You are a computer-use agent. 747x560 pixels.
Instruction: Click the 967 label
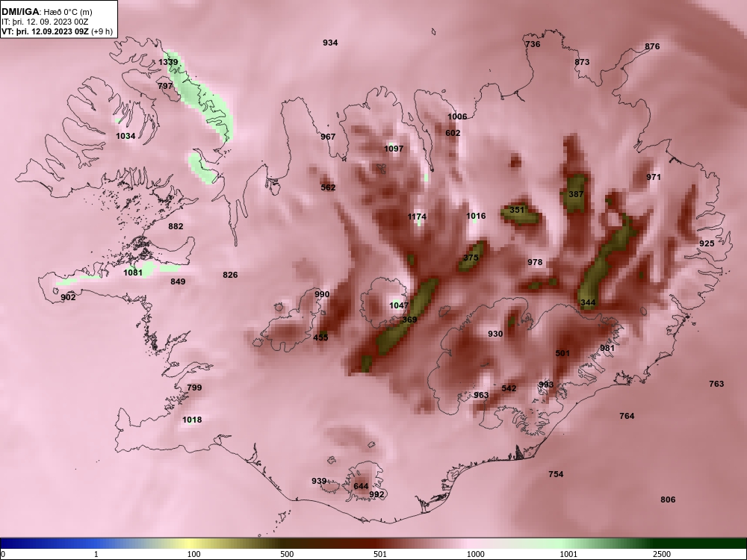pyautogui.click(x=328, y=137)
